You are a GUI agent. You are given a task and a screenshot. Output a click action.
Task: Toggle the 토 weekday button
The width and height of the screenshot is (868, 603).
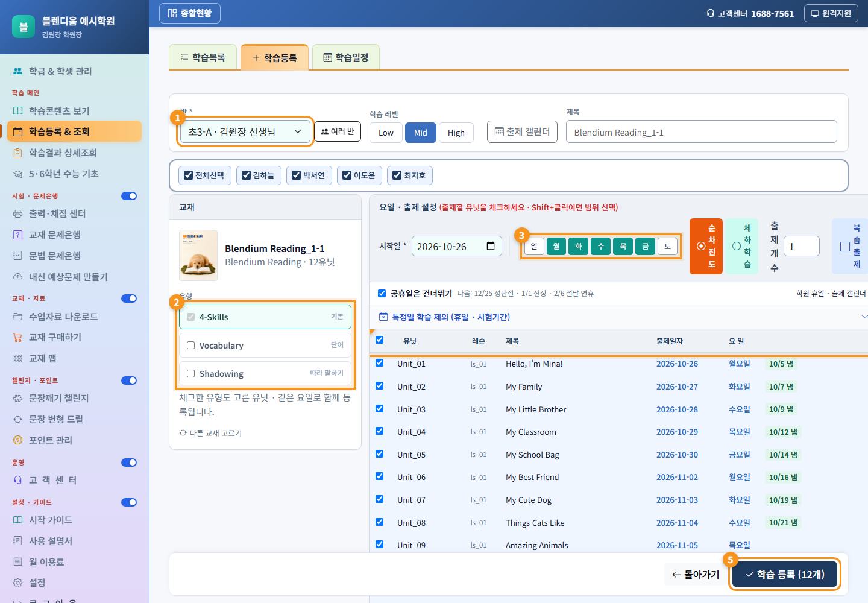point(668,246)
